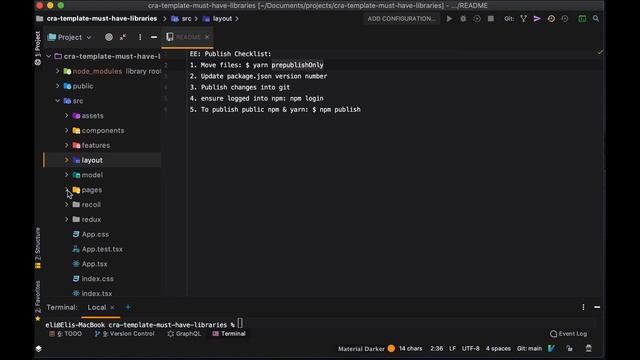Viewport: 640px width, 360px height.
Task: Expand the model folder chevron
Action: tap(67, 175)
